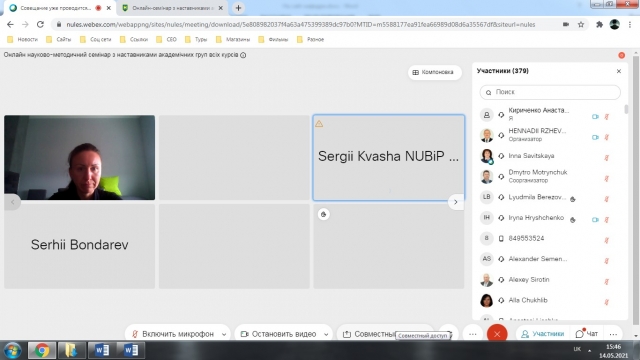Open the Ссылки bookmarks folder
Screen dimensions: 640x360
click(134, 40)
